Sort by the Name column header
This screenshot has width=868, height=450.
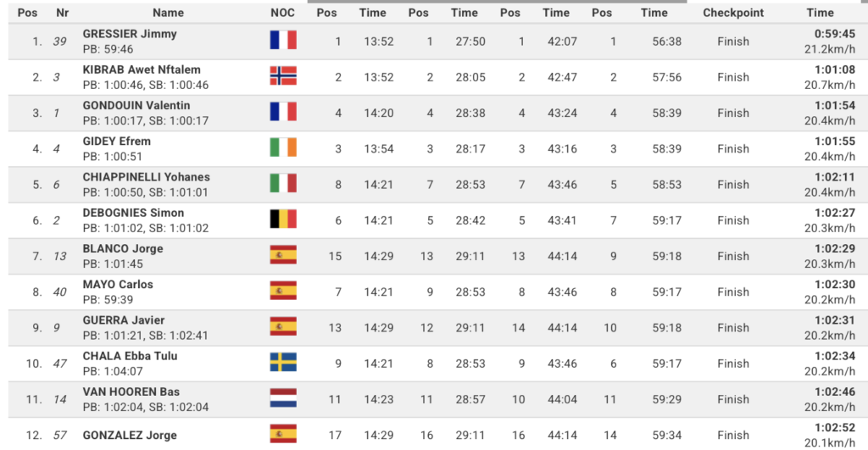pos(168,13)
